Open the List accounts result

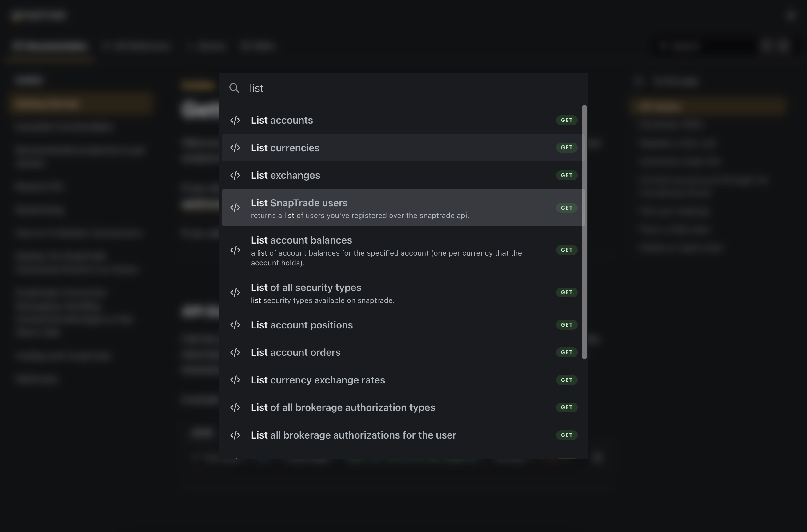pyautogui.click(x=403, y=121)
